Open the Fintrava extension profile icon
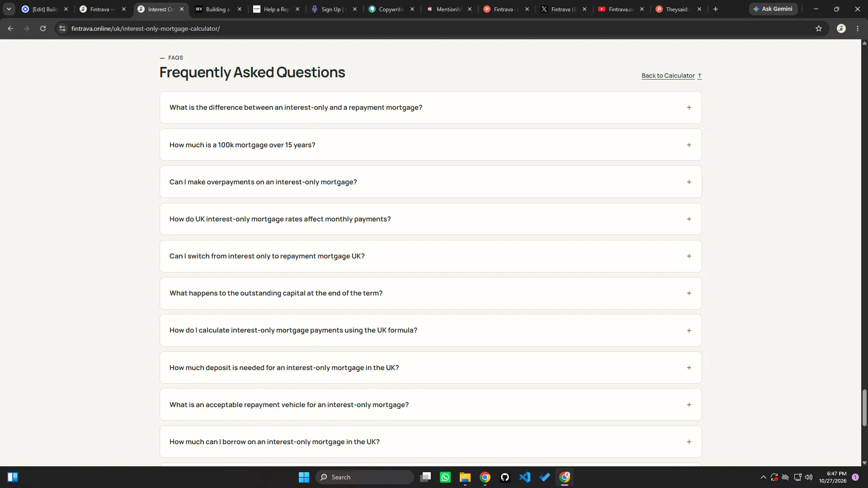 pos(841,28)
